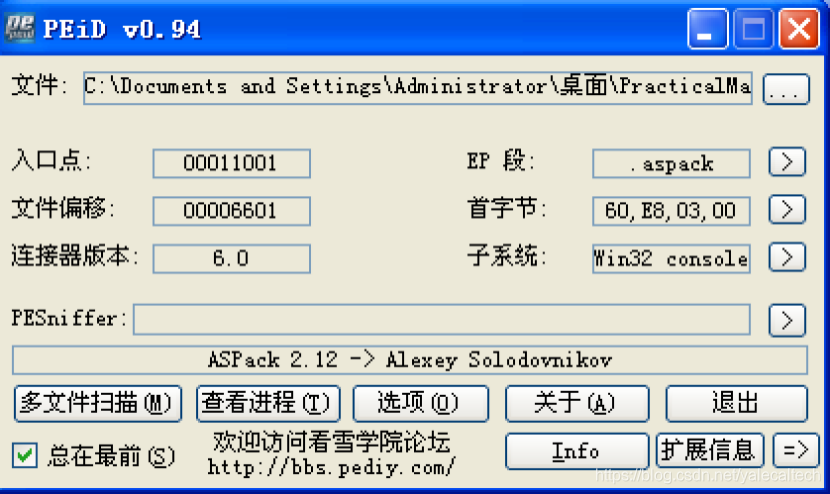830x494 pixels.
Task: Click the file offset field 00006601
Action: coord(231,211)
